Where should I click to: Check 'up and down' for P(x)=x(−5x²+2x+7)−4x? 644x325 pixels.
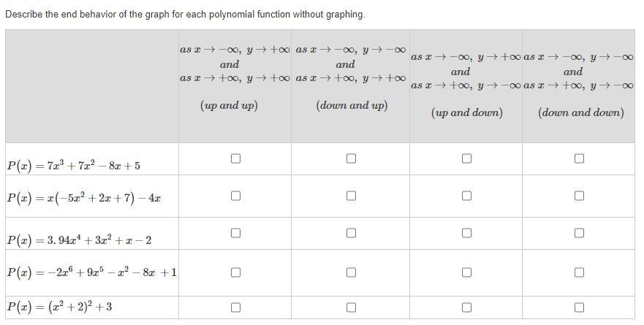tap(466, 196)
